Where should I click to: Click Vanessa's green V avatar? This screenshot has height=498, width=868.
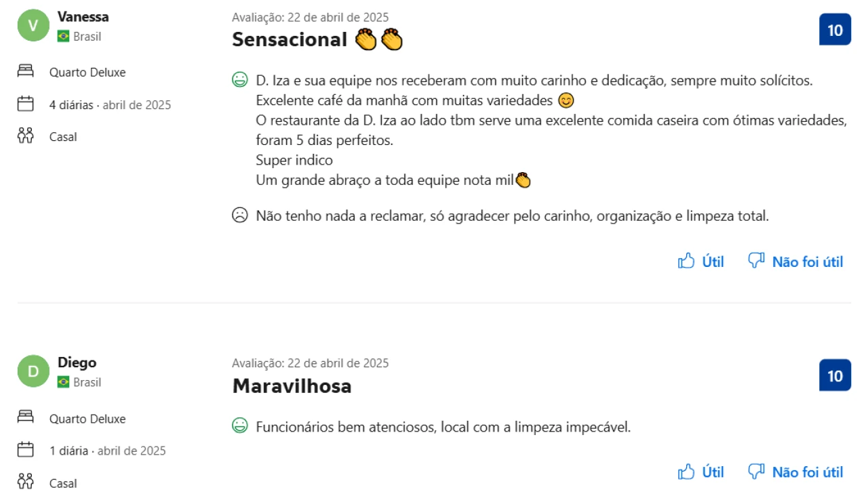click(33, 25)
